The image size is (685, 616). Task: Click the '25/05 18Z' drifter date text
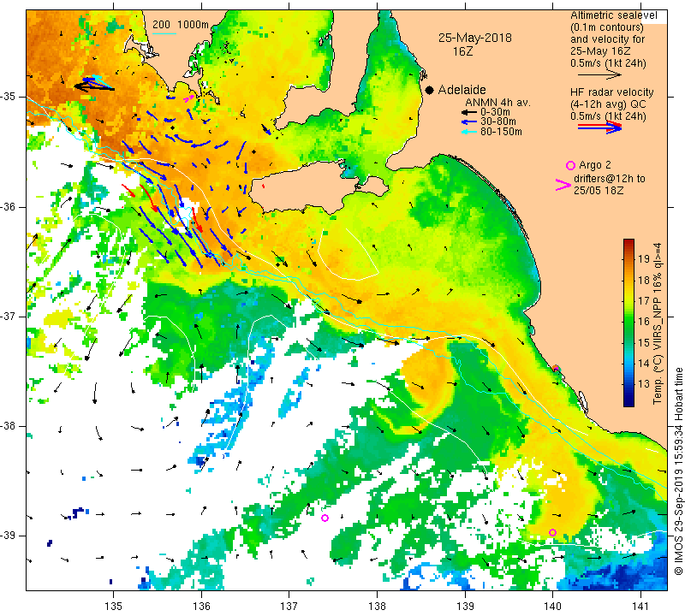click(x=599, y=191)
